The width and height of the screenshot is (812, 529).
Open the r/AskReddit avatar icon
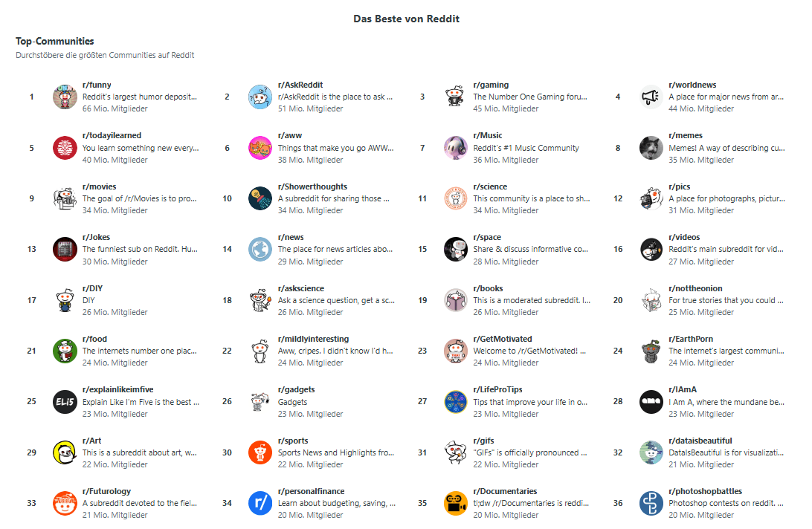click(260, 97)
